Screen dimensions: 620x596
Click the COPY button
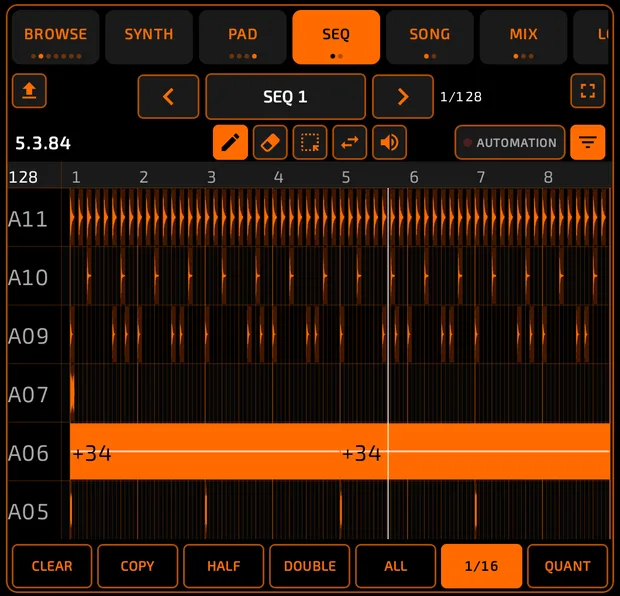click(138, 566)
